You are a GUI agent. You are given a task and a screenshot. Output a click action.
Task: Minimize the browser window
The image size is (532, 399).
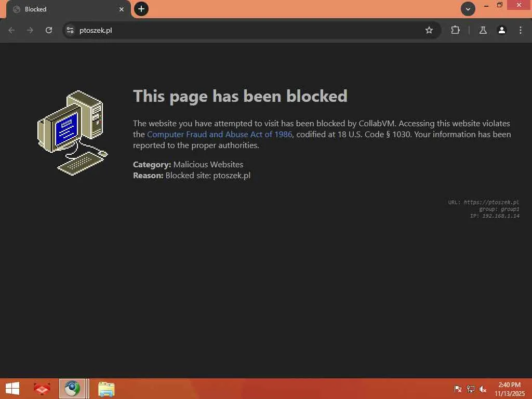click(486, 5)
